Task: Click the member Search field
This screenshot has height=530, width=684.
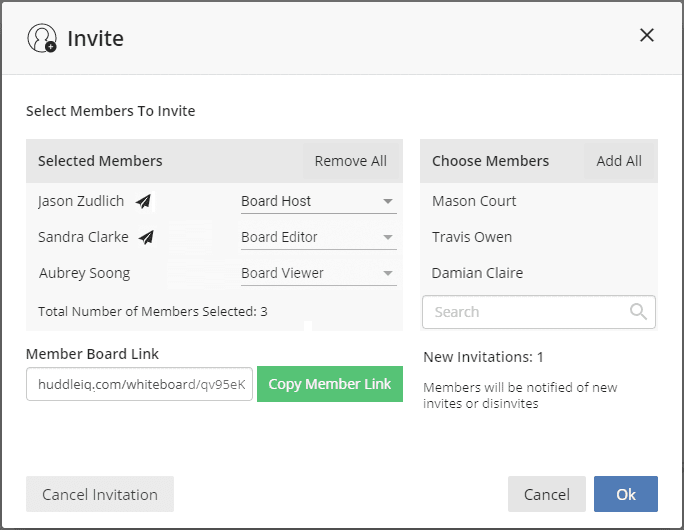Action: [x=525, y=312]
